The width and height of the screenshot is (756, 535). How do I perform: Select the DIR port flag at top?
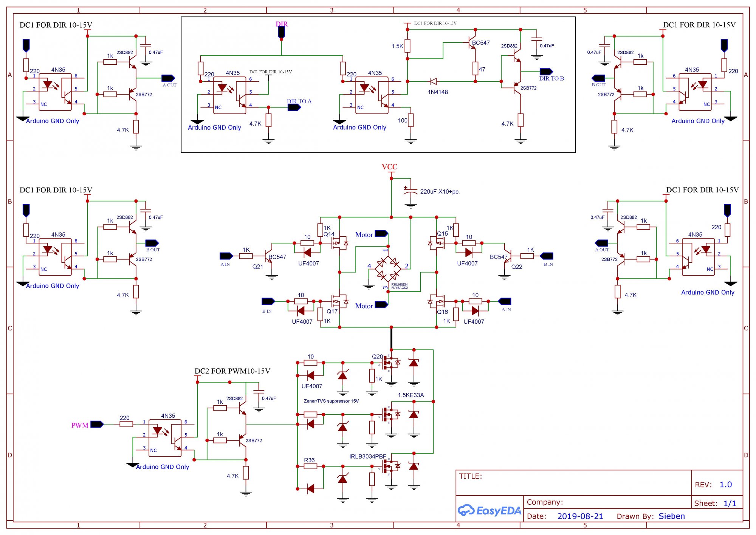[x=281, y=32]
